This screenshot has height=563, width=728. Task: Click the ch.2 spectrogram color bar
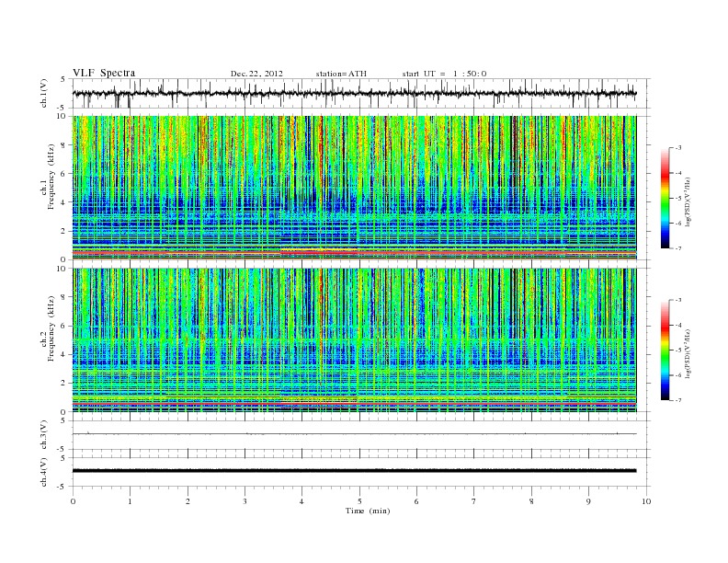tap(665, 350)
